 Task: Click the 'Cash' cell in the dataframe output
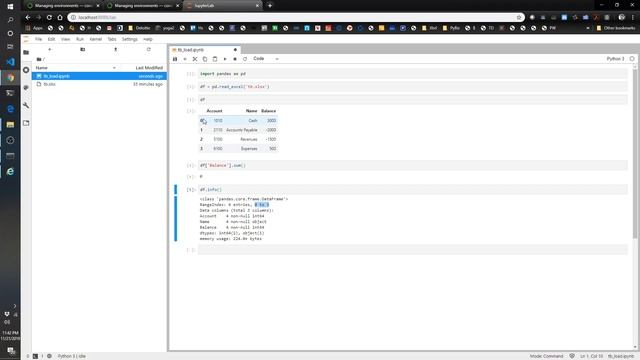tap(253, 120)
